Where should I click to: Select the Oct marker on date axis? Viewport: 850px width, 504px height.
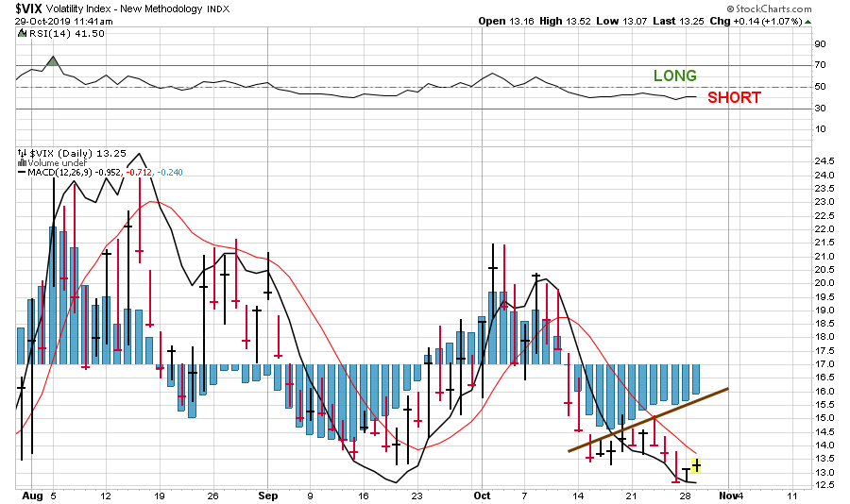482,494
